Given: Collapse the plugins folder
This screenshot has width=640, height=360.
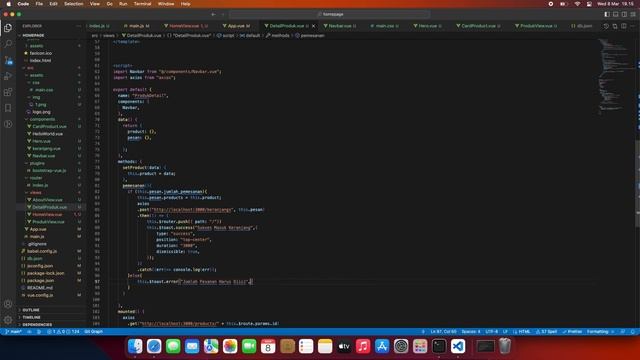Looking at the screenshot, I should [37, 163].
